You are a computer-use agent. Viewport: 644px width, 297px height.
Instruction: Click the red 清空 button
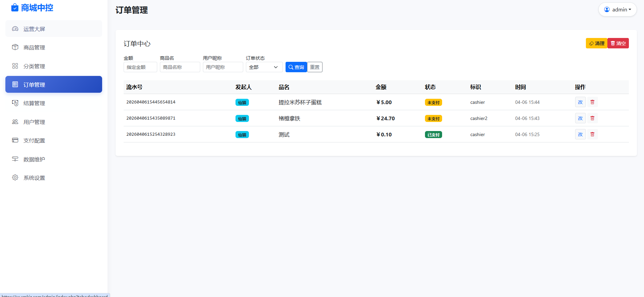coord(618,43)
